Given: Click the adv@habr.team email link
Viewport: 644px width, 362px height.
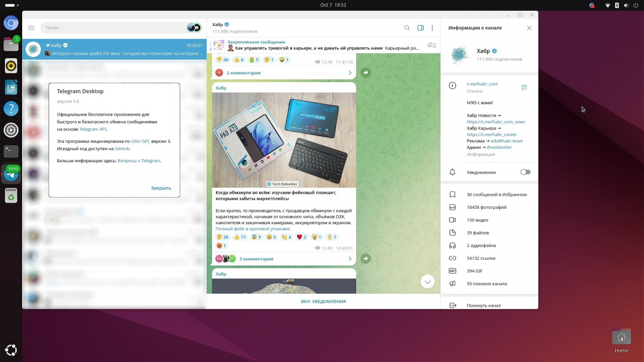Looking at the screenshot, I should point(507,141).
